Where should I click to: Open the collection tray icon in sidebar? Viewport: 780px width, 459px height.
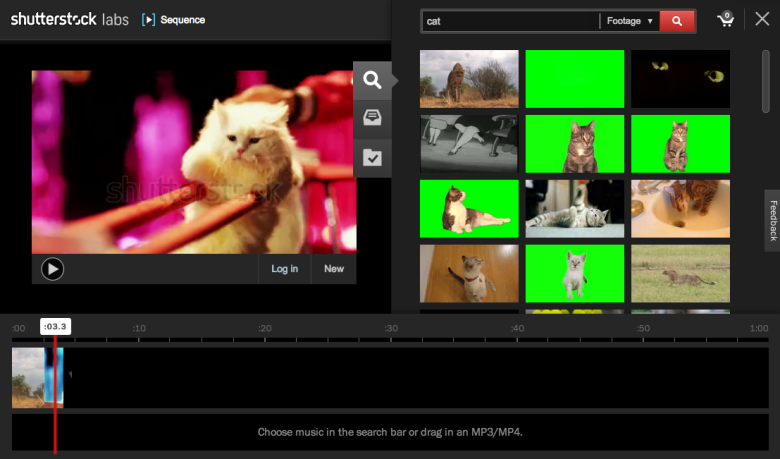(372, 118)
